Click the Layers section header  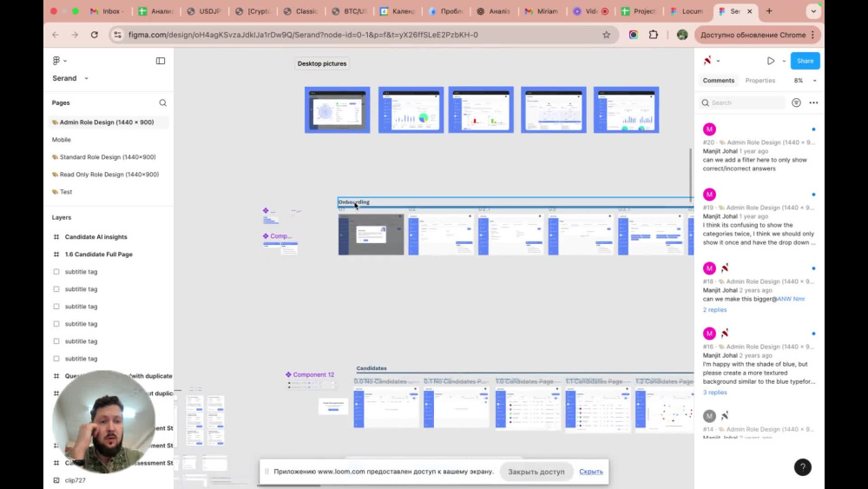coord(62,218)
